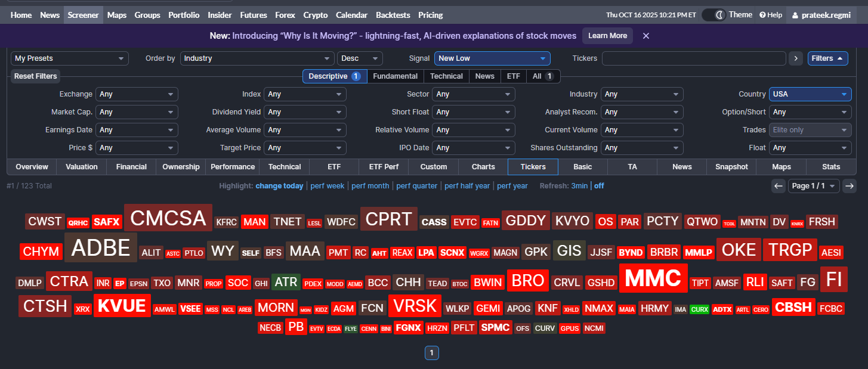The image size is (868, 369).
Task: Open the Sector filter dropdown
Action: (474, 94)
